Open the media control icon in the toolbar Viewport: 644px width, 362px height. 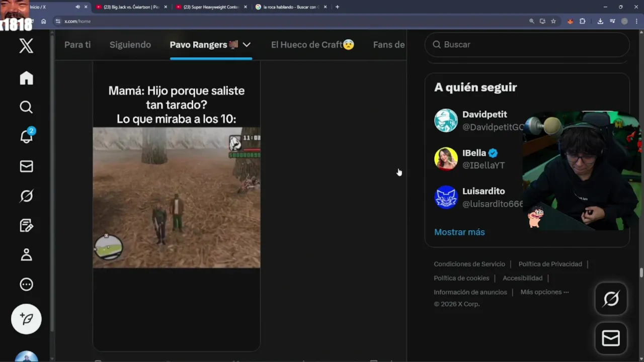click(x=612, y=21)
